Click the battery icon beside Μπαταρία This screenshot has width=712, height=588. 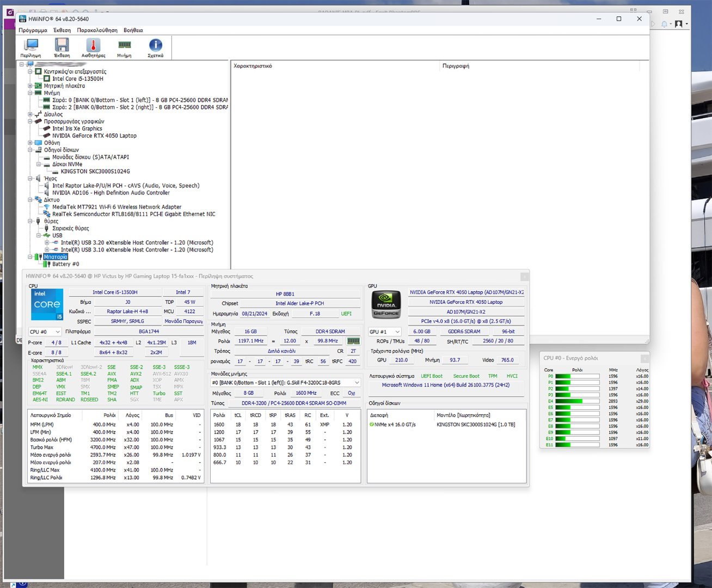(x=38, y=256)
